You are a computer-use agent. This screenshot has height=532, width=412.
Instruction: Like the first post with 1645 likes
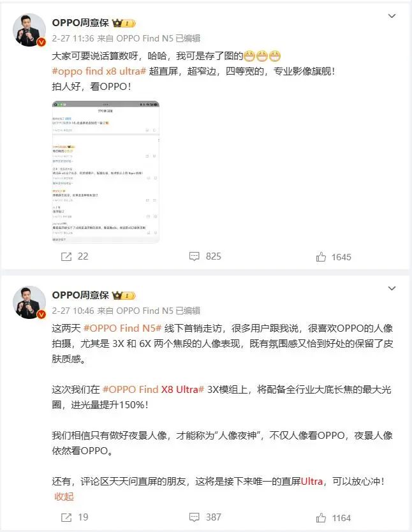[x=321, y=257]
